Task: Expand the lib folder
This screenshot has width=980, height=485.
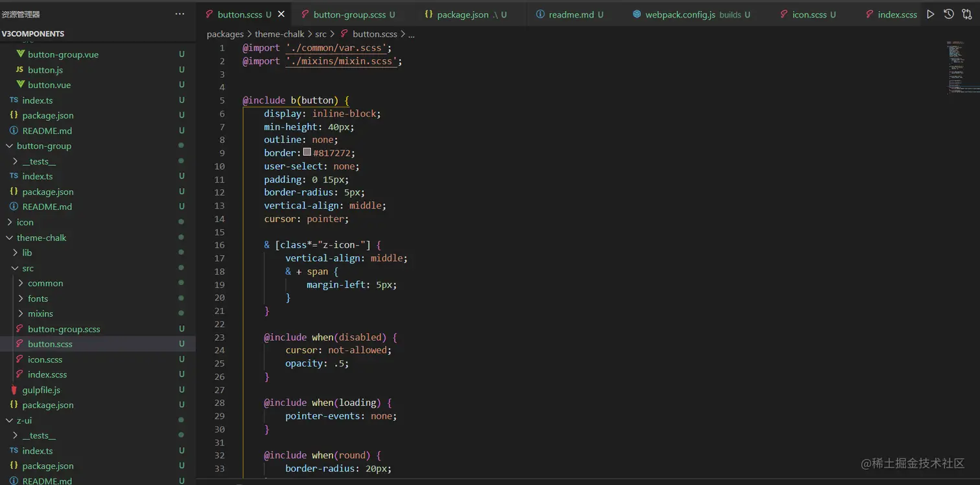Action: [98, 253]
